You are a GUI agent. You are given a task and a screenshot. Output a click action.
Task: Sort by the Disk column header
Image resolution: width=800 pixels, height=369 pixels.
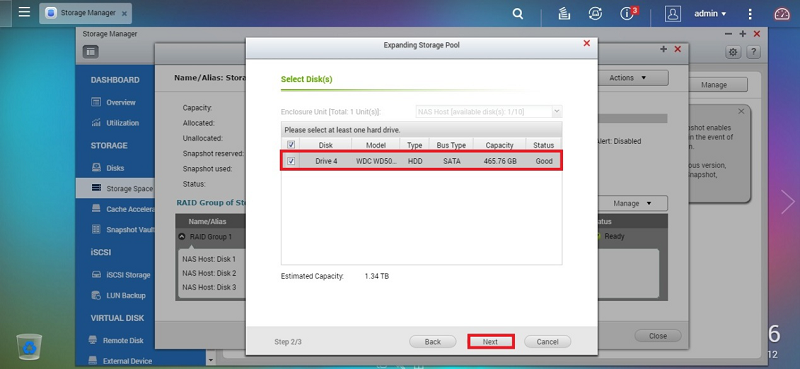click(x=326, y=145)
